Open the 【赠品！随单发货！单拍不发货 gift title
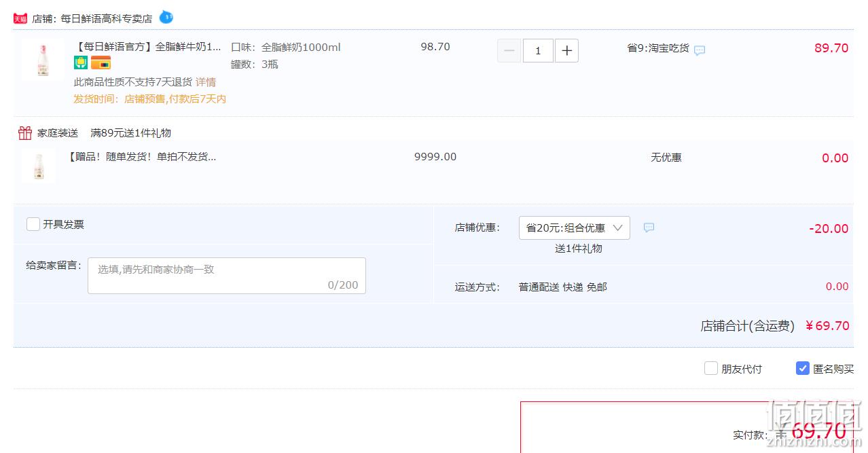Viewport: 868px width, 453px height. [x=141, y=157]
